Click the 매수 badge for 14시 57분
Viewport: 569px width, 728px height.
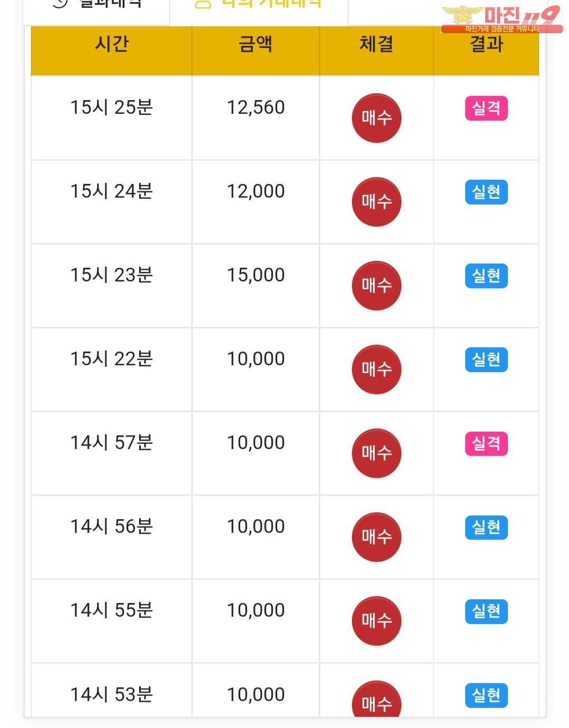(376, 453)
